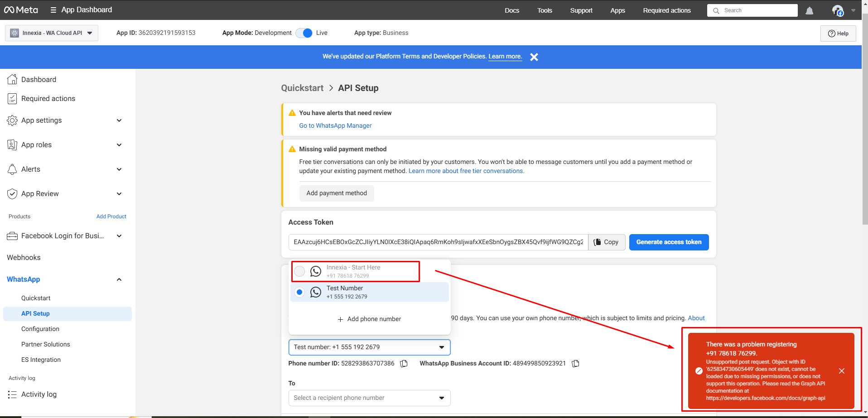868x418 pixels.
Task: Click the access token text field
Action: pos(438,242)
